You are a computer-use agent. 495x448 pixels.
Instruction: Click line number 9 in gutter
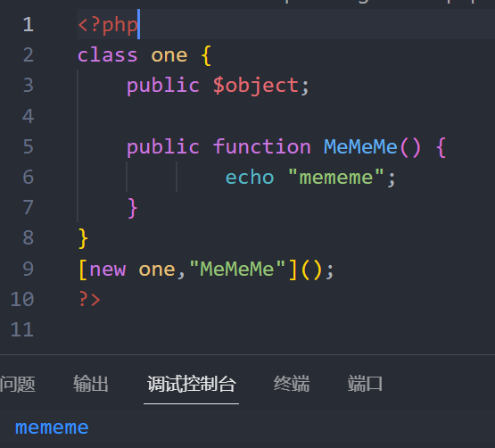coord(29,270)
